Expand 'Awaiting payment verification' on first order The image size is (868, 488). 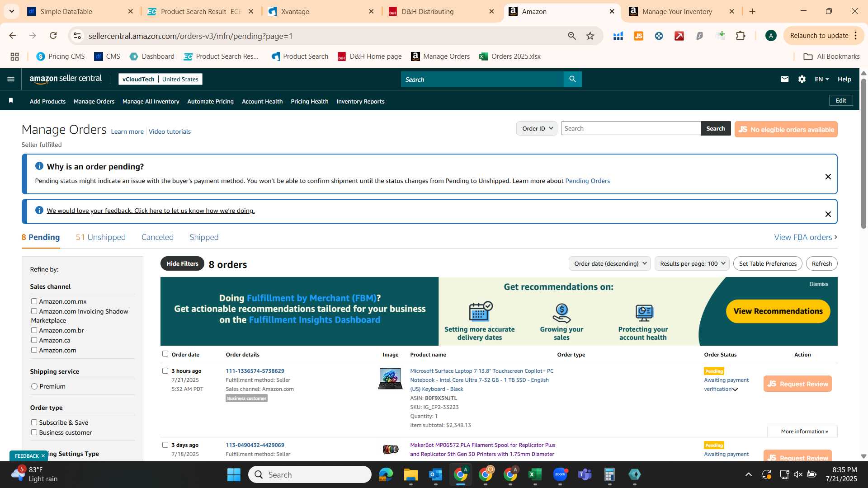click(x=735, y=389)
